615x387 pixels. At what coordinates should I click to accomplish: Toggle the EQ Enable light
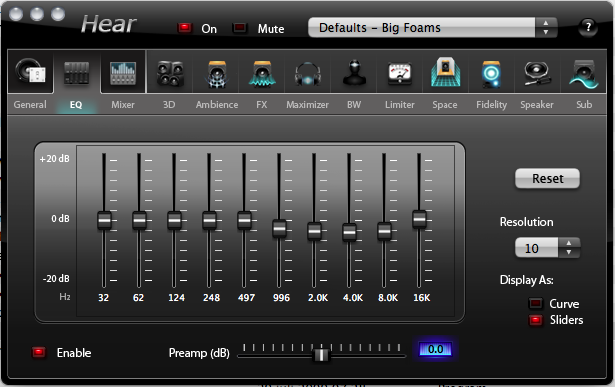(x=38, y=352)
